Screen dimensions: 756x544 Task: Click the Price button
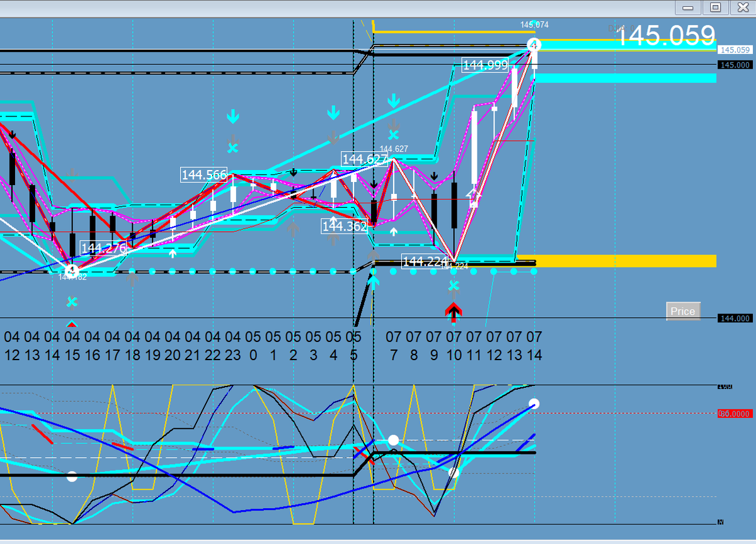coord(683,311)
